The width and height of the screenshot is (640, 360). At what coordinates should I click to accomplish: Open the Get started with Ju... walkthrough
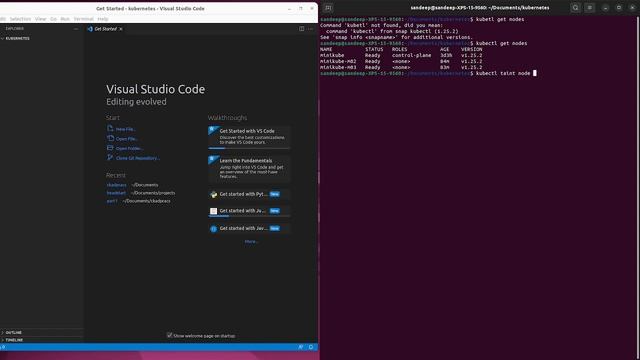[249, 211]
